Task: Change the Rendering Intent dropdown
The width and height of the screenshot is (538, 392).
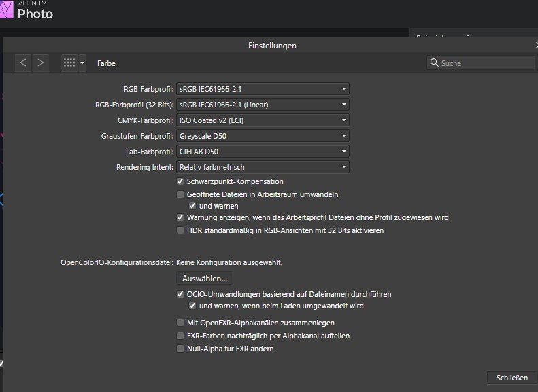Action: tap(263, 166)
